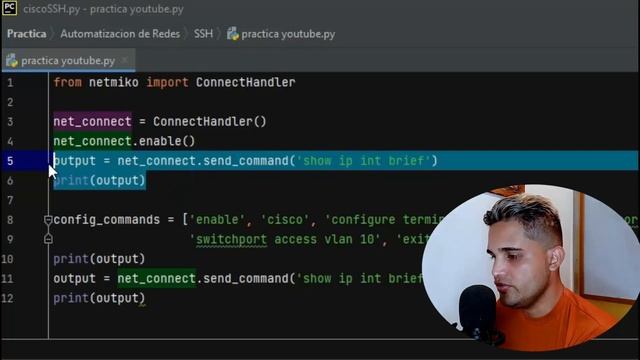
Task: Click the PyCharm logo icon in the title bar
Action: [9, 8]
